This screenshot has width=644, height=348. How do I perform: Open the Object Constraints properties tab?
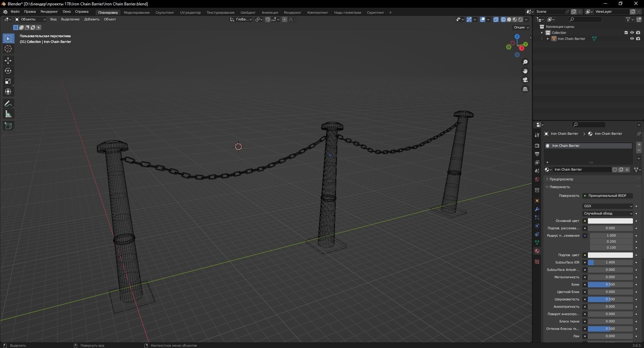point(537,234)
